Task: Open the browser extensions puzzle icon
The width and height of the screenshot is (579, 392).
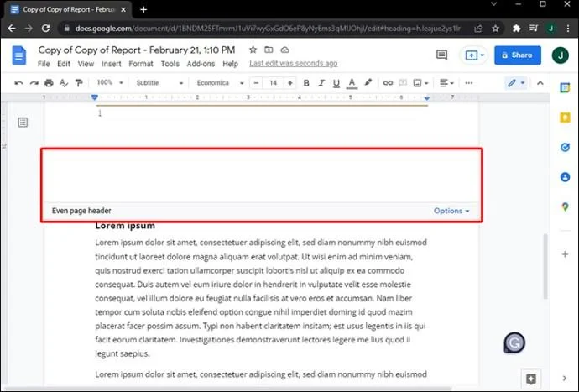Action: [x=517, y=29]
